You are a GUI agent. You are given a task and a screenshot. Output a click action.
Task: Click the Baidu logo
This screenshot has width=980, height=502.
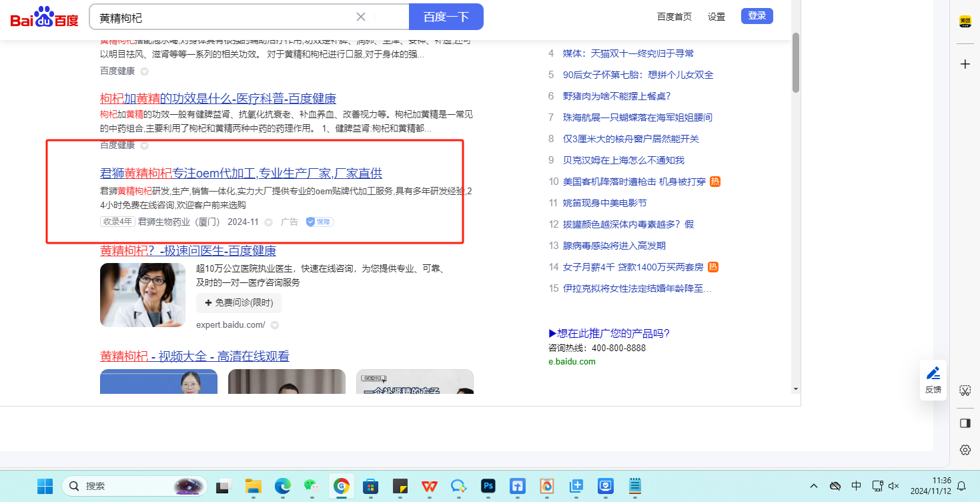[44, 17]
